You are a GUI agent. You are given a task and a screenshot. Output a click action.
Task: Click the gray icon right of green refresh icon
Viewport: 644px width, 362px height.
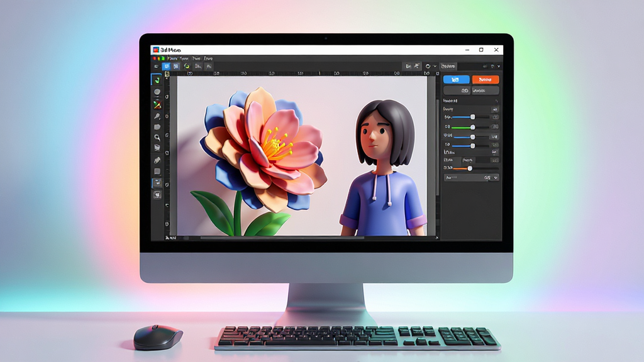click(198, 66)
